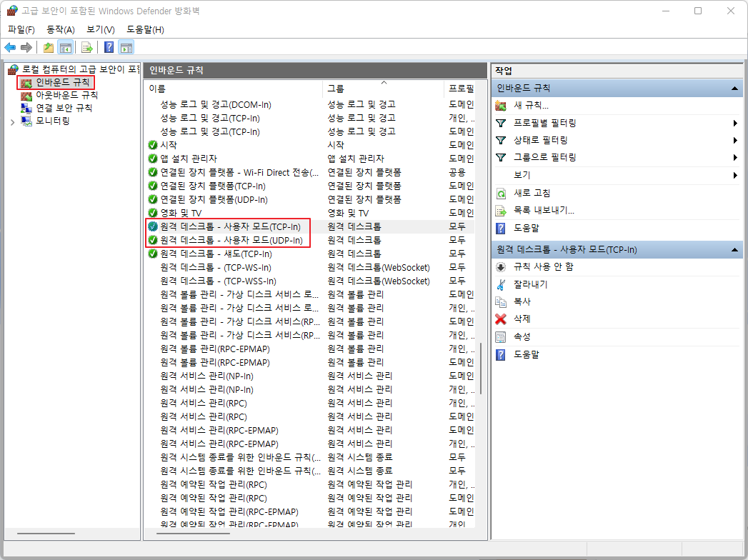Click the 잘라내기 scissors icon
The width and height of the screenshot is (748, 560).
(501, 284)
